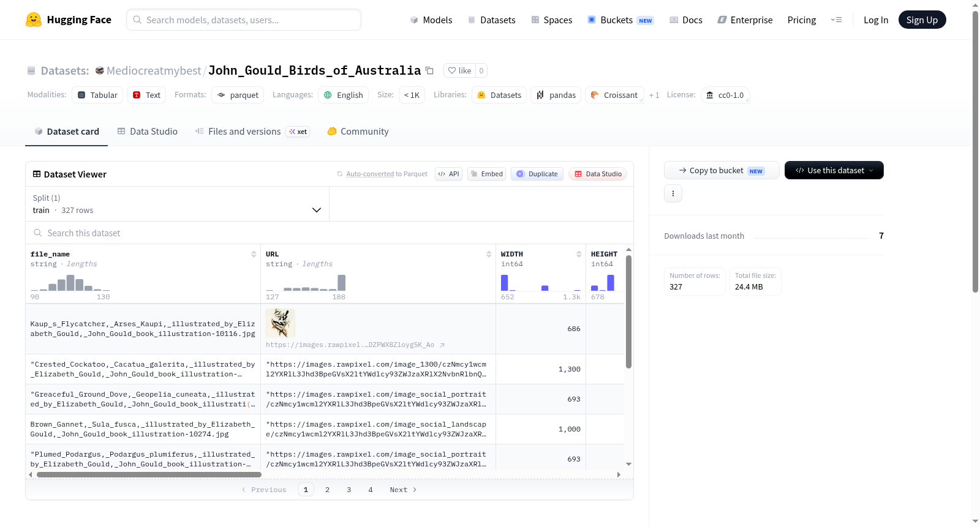Go to page 2 of the dataset
Viewport: 980px width, 527px height.
point(328,490)
